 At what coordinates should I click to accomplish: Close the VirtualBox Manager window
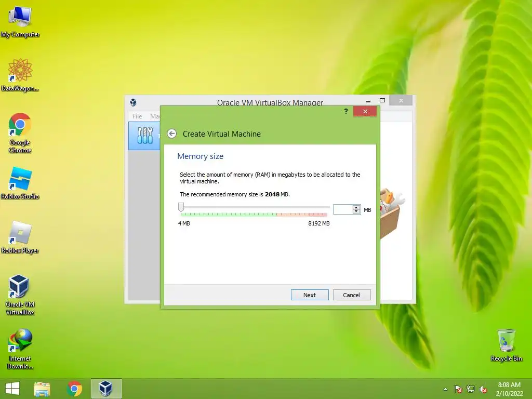(401, 100)
